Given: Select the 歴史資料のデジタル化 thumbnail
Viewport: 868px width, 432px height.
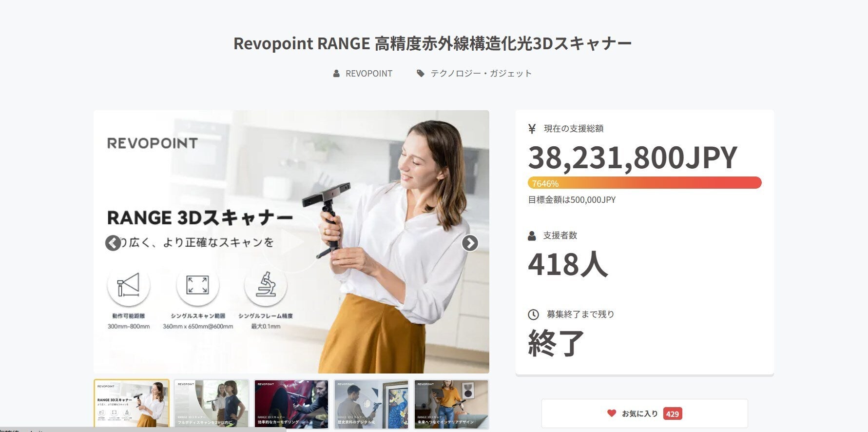Looking at the screenshot, I should [371, 404].
